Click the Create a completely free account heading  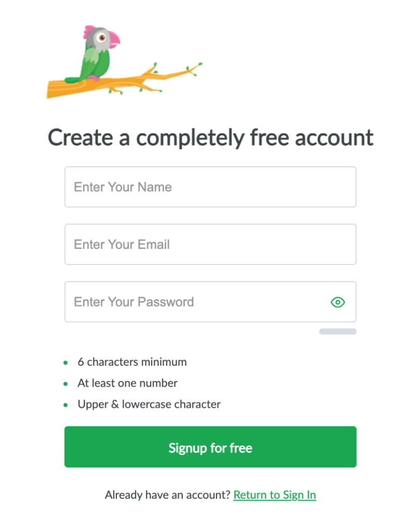[210, 137]
